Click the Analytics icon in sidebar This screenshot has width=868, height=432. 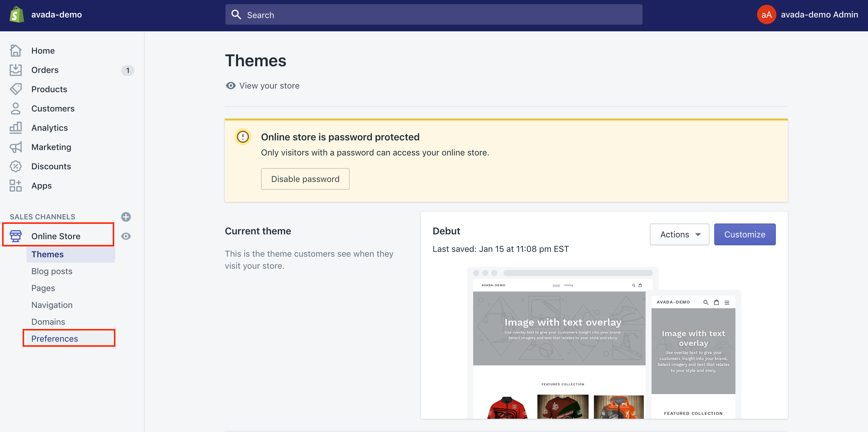coord(15,127)
